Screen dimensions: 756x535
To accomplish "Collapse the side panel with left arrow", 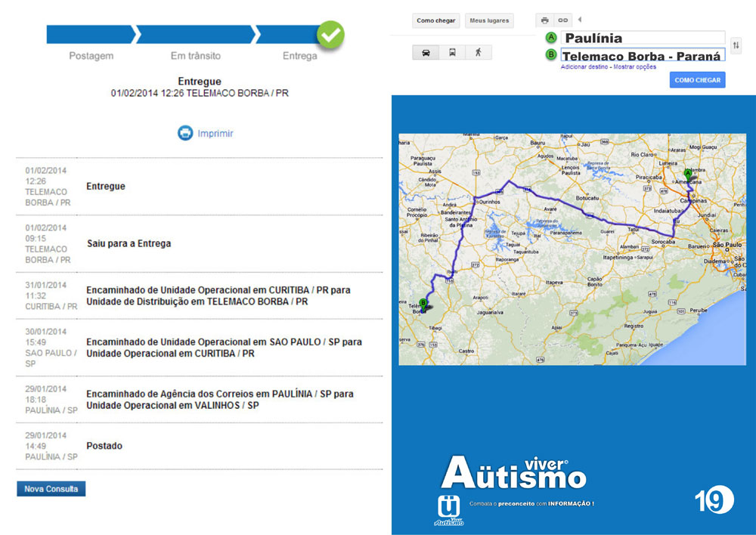I will [579, 20].
